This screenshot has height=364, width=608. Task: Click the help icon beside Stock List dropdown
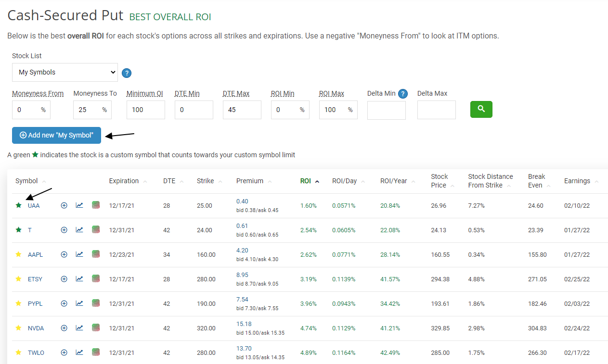pos(127,73)
